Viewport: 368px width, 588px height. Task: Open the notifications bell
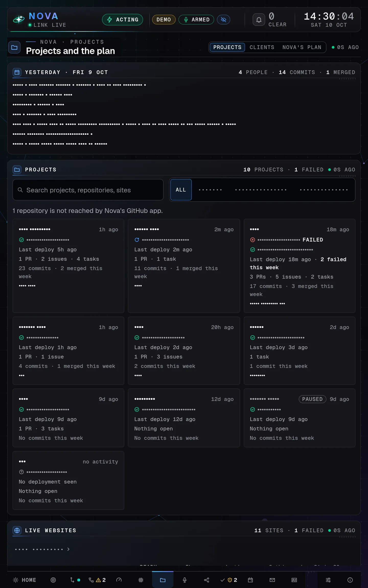click(259, 20)
